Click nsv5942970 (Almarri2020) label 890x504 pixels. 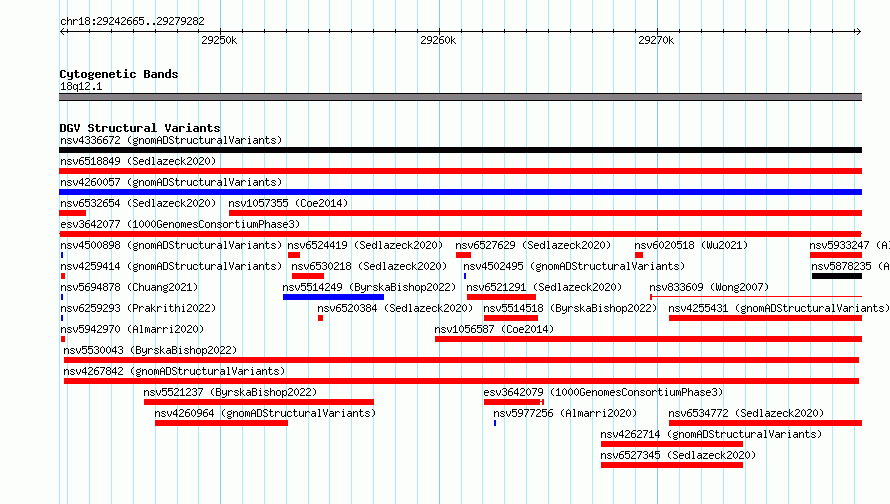pos(132,329)
